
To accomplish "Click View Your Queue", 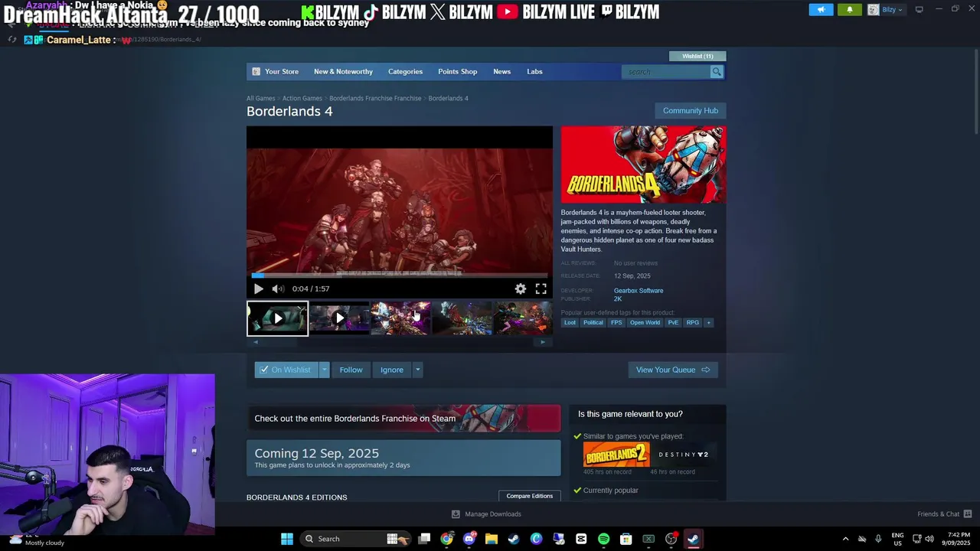I will [673, 370].
